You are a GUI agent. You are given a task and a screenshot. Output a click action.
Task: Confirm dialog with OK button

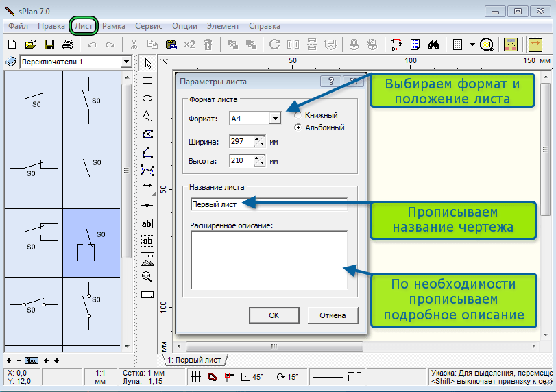click(x=274, y=315)
